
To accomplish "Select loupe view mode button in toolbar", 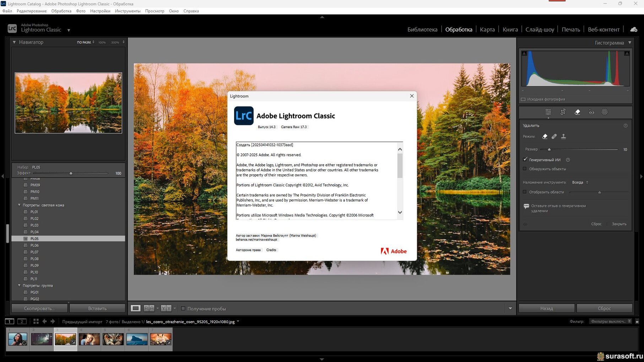I will click(136, 308).
